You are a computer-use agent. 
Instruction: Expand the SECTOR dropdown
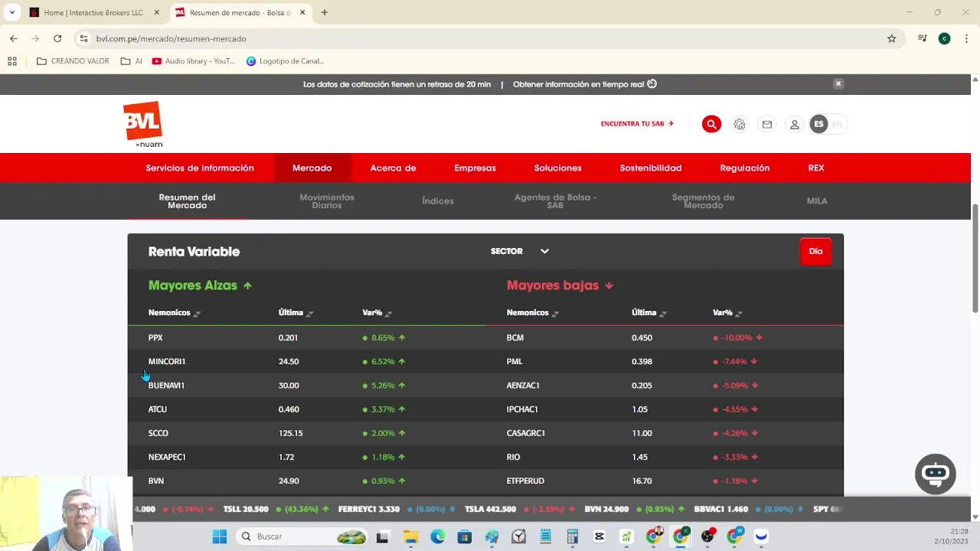tap(520, 251)
